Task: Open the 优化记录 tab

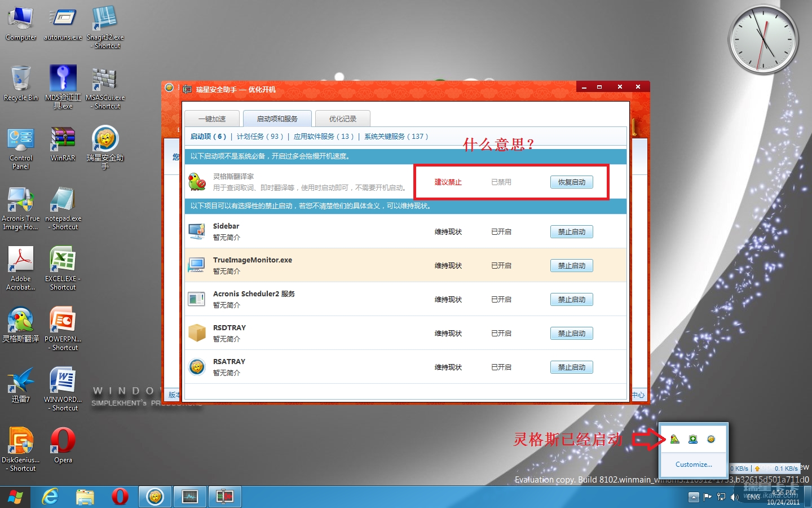Action: click(x=343, y=119)
